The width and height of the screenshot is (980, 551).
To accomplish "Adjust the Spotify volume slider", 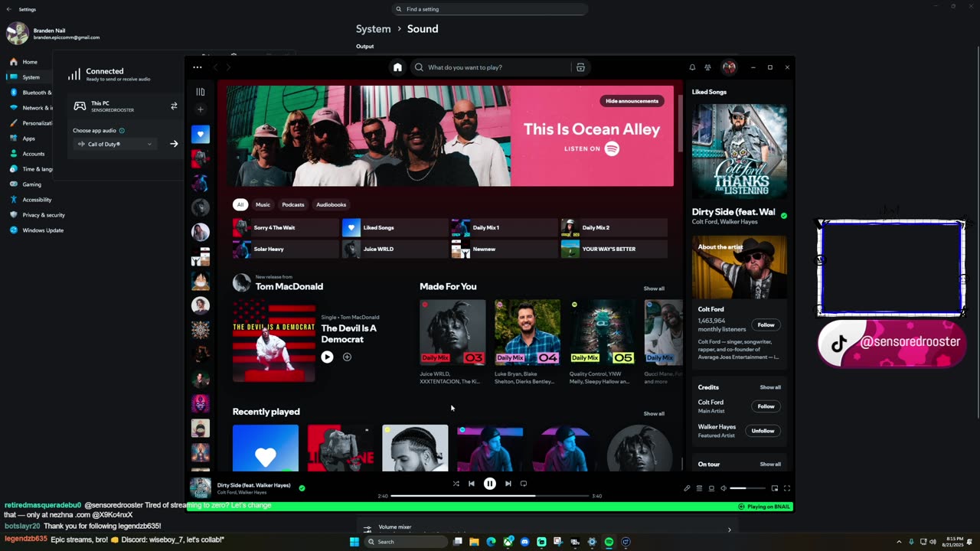I will pyautogui.click(x=747, y=488).
